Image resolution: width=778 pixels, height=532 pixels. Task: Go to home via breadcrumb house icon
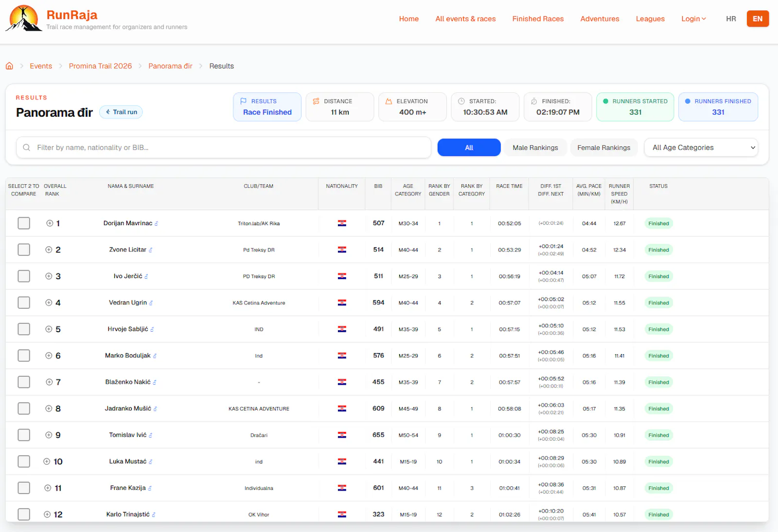pos(9,66)
